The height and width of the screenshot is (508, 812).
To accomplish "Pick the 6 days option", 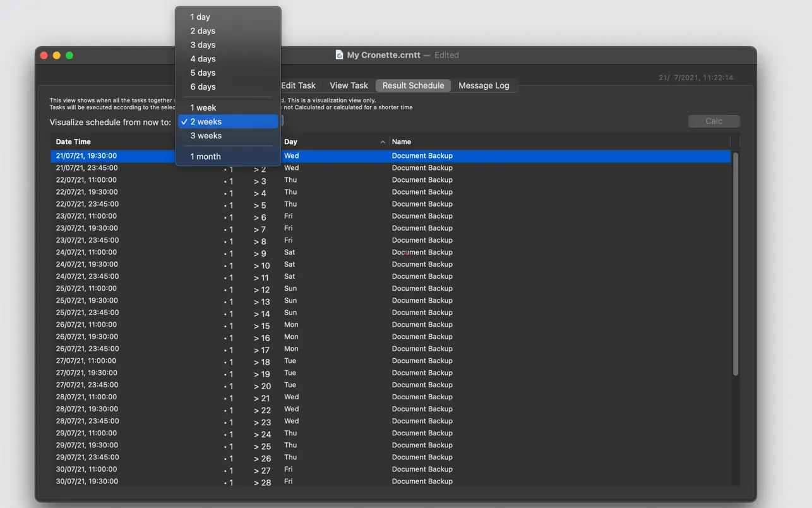I will [203, 87].
